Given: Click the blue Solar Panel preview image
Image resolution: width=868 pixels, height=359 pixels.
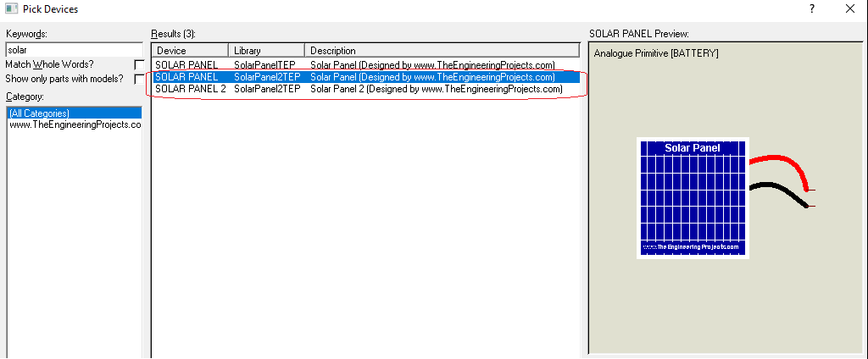Looking at the screenshot, I should click(x=693, y=198).
